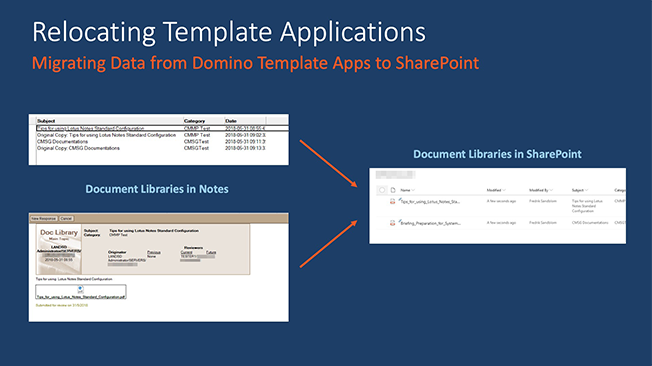Toggle the select-all circle in SharePoint header
The image size is (652, 366).
(x=382, y=190)
